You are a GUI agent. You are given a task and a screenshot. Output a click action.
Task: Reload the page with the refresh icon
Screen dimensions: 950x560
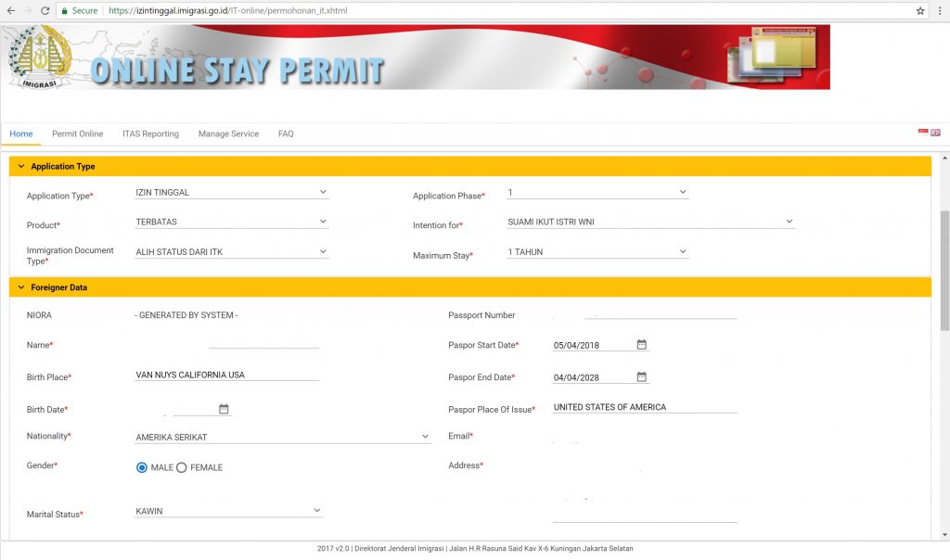point(43,11)
